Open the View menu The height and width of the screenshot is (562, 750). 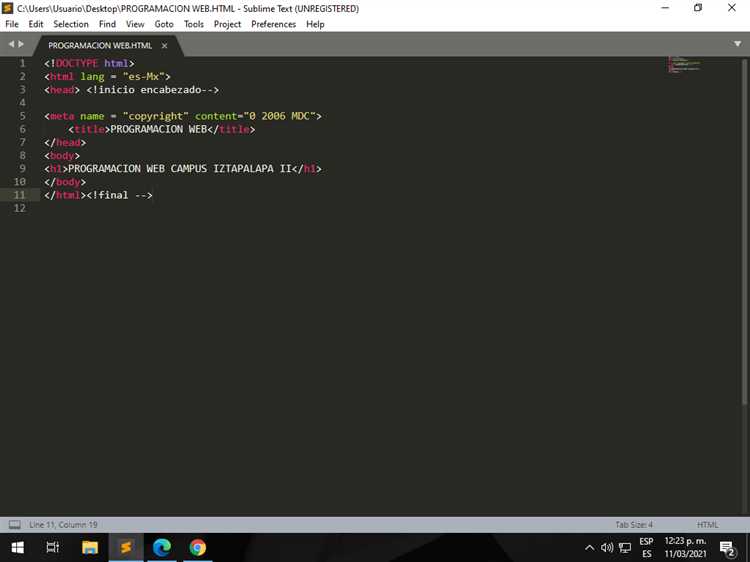[135, 24]
